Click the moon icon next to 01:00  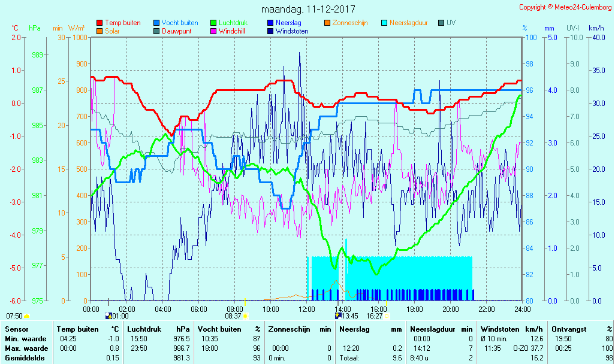[x=108, y=316]
